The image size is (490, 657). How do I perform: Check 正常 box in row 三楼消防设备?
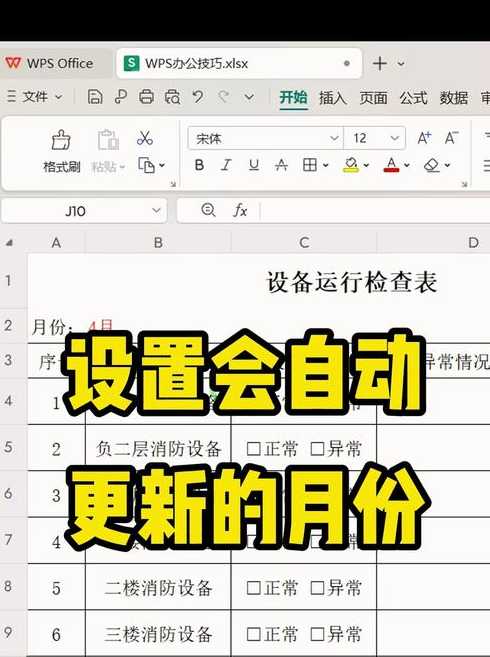click(x=253, y=634)
